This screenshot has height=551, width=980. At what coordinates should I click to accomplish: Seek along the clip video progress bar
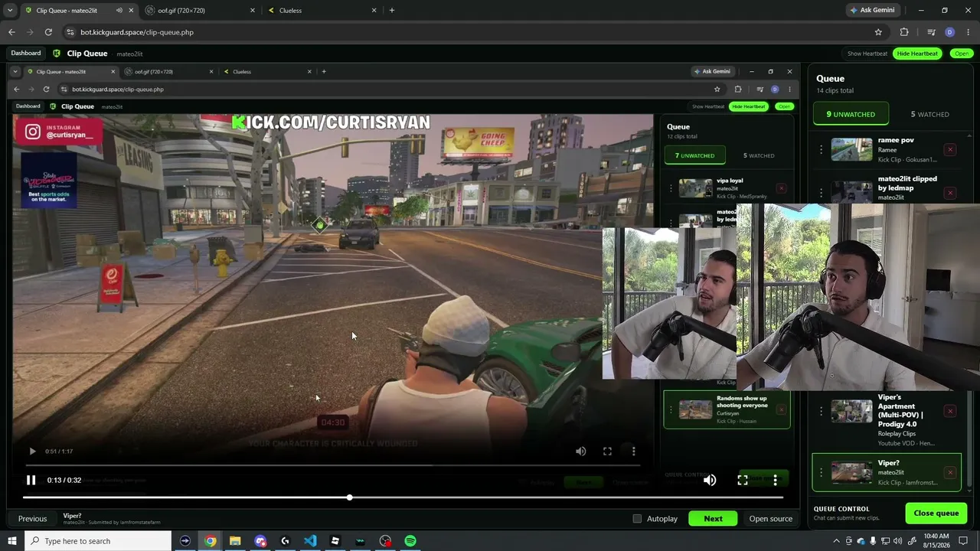pos(403,497)
